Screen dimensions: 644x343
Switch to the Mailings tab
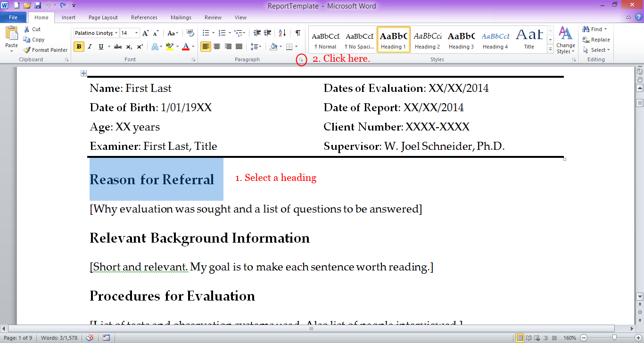click(181, 17)
